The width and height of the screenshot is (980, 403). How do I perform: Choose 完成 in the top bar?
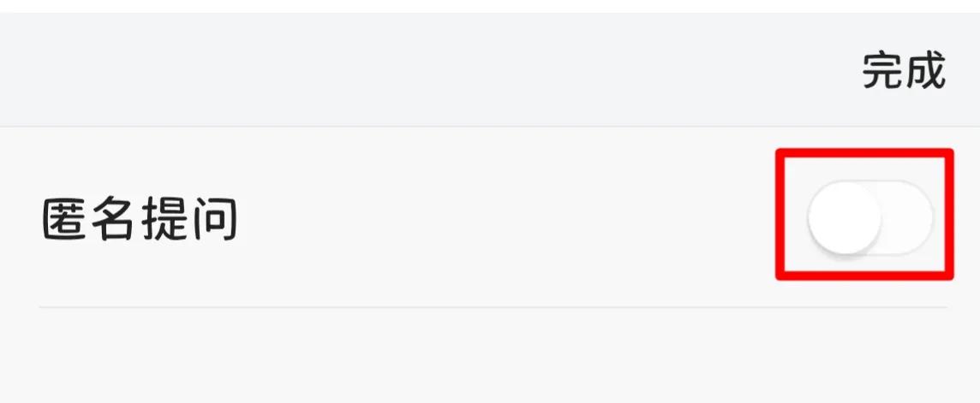click(x=903, y=72)
